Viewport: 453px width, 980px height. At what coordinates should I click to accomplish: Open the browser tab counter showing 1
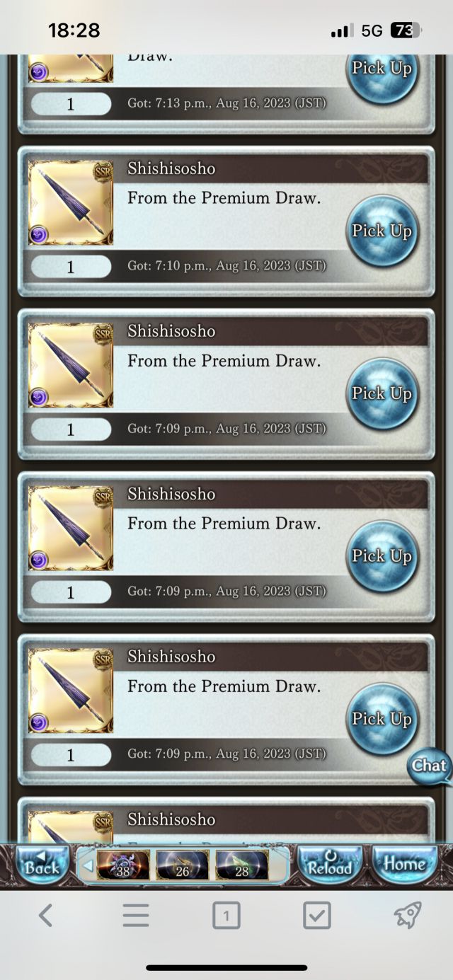pyautogui.click(x=226, y=916)
